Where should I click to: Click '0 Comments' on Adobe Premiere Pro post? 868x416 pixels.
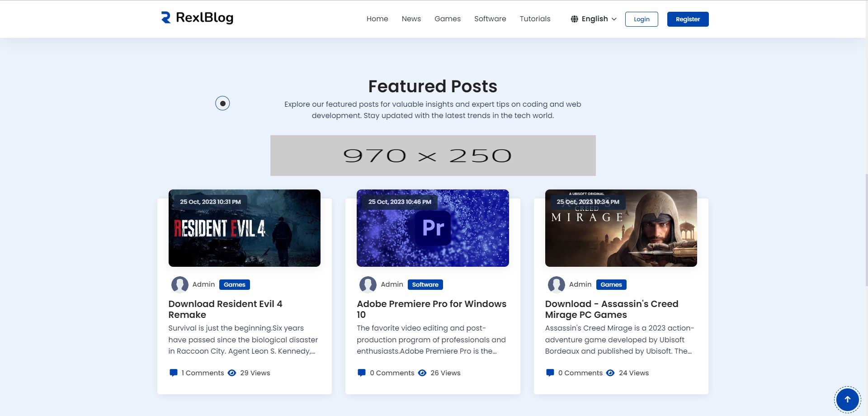point(392,373)
